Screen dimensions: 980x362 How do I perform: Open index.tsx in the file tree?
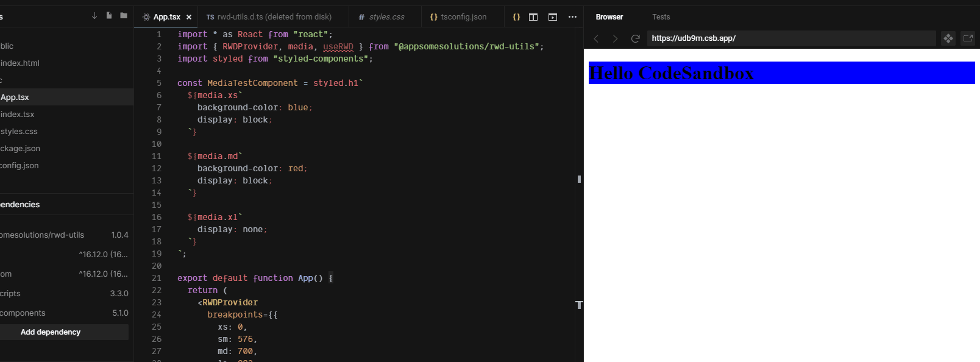point(66,115)
